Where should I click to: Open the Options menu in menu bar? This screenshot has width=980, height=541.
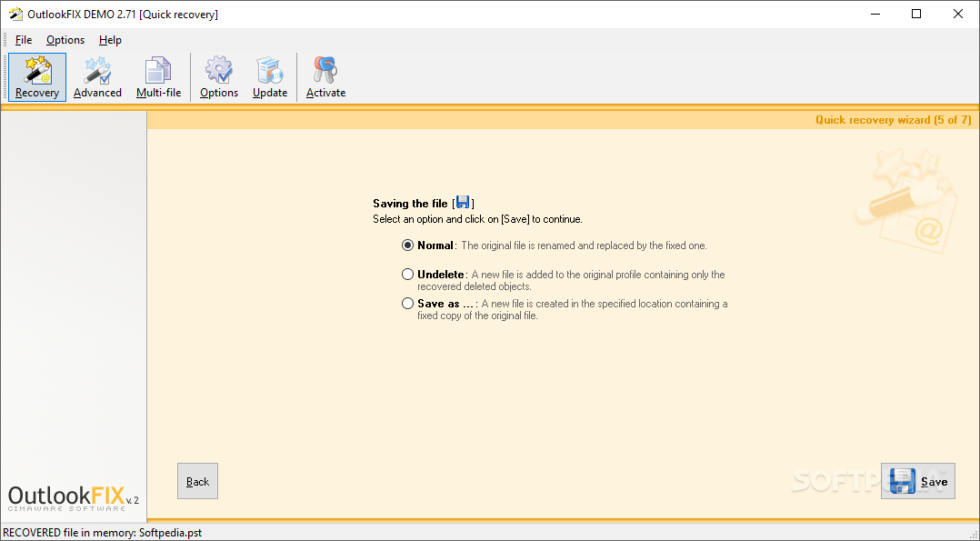[65, 40]
